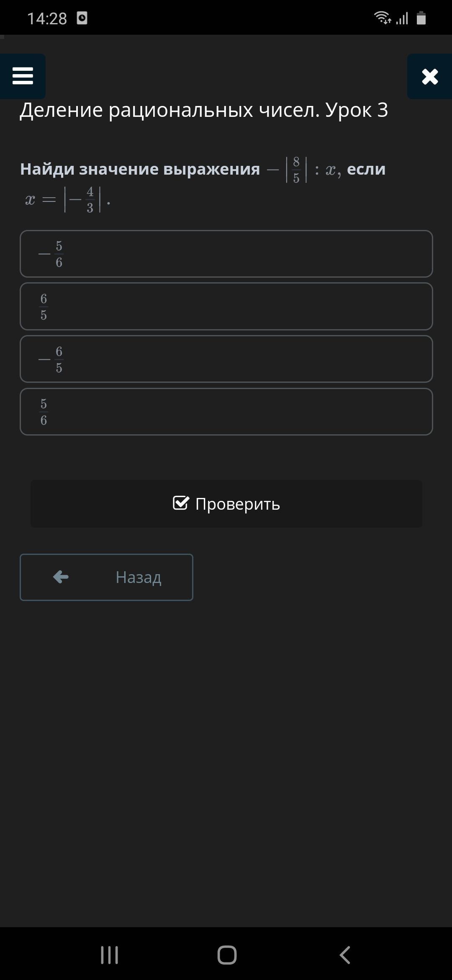
Task: Tap the Wi-Fi status icon
Action: pyautogui.click(x=382, y=18)
